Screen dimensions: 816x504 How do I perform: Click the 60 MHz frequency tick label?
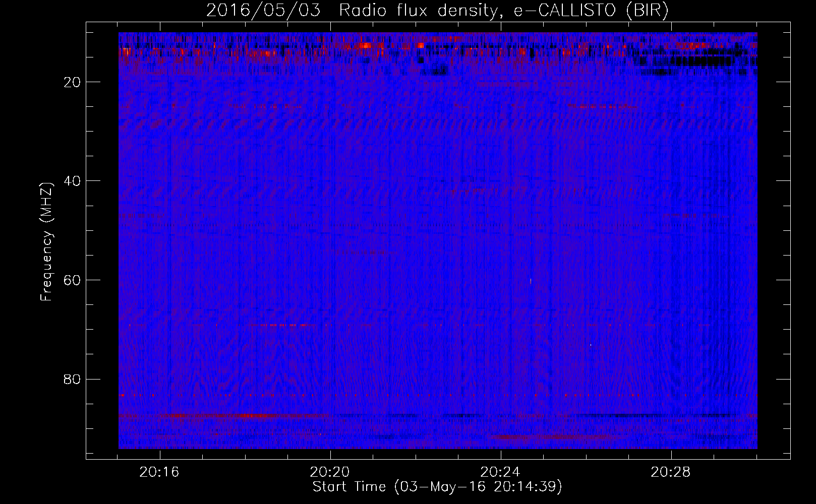click(73, 280)
